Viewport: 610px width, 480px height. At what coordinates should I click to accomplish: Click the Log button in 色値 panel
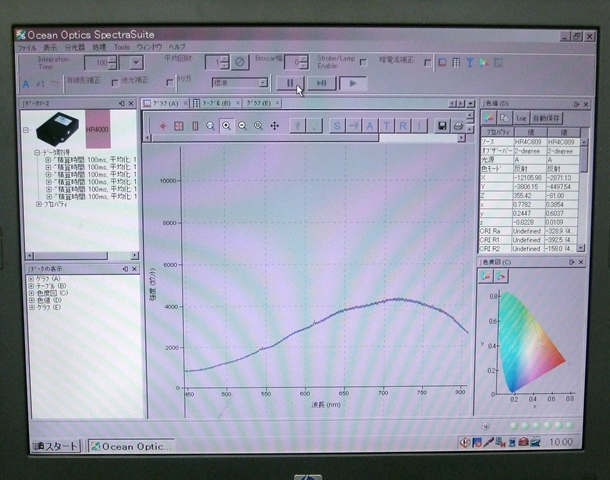[521, 118]
